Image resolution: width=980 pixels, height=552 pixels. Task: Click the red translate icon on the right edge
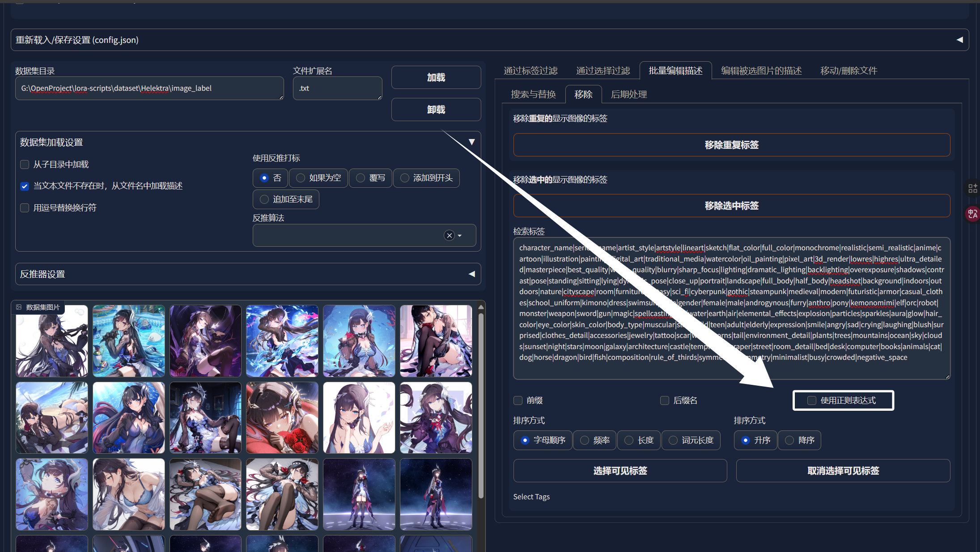click(972, 214)
